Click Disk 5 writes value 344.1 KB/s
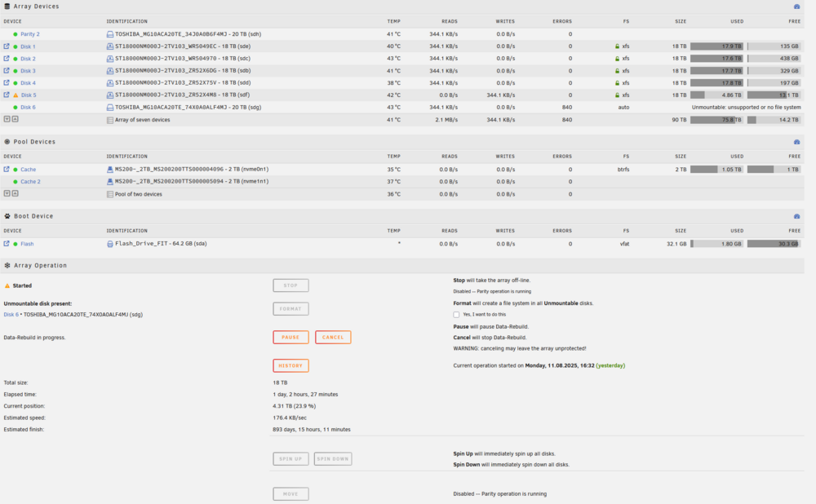The height and width of the screenshot is (504, 816). (501, 95)
